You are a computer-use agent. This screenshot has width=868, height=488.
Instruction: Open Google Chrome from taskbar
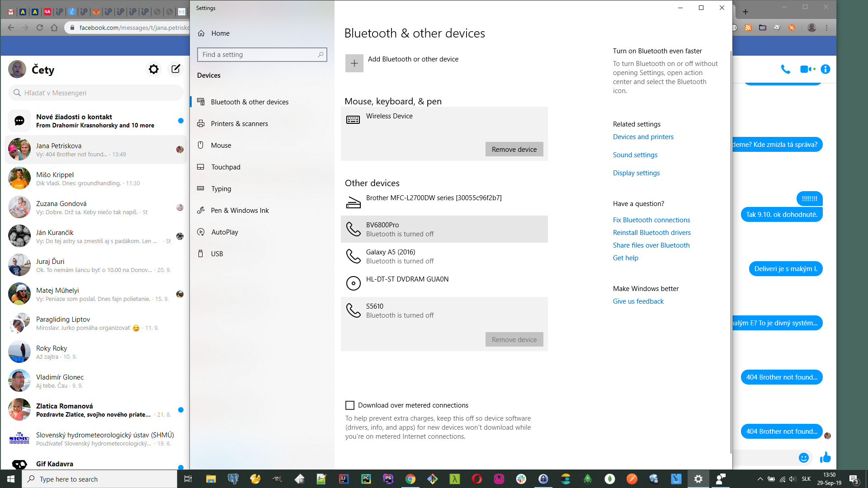pyautogui.click(x=410, y=479)
